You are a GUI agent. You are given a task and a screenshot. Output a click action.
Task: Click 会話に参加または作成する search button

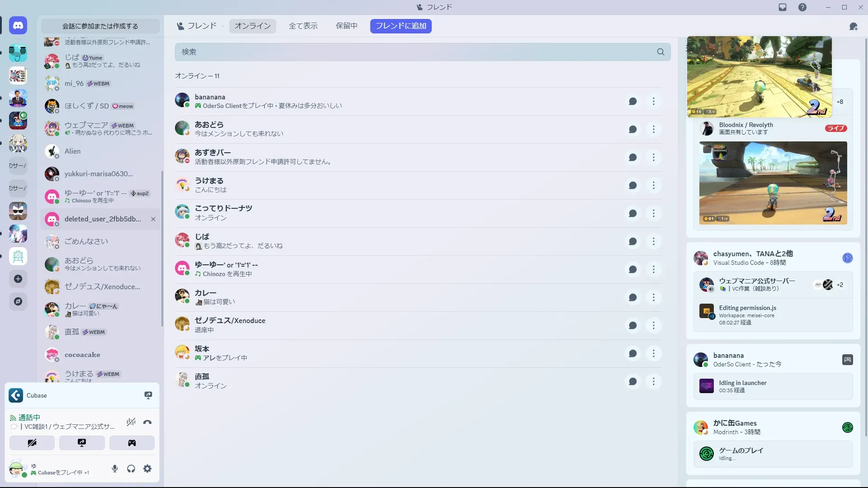point(100,26)
